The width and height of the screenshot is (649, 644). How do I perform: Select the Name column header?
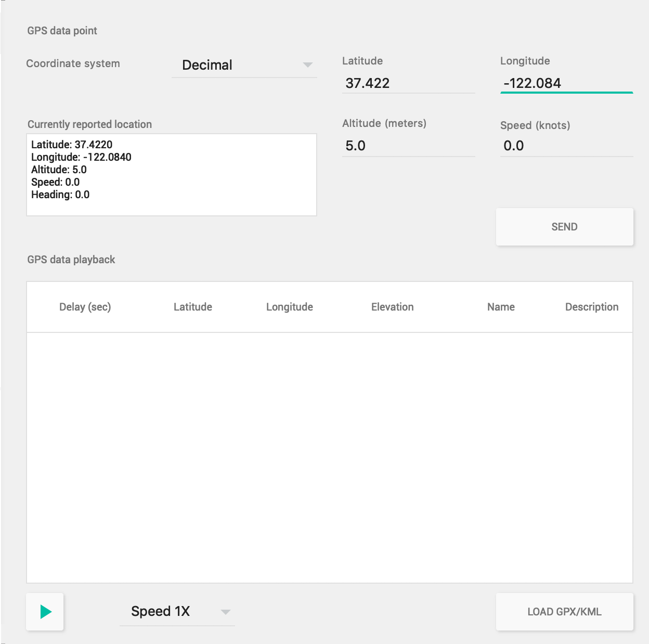click(501, 307)
